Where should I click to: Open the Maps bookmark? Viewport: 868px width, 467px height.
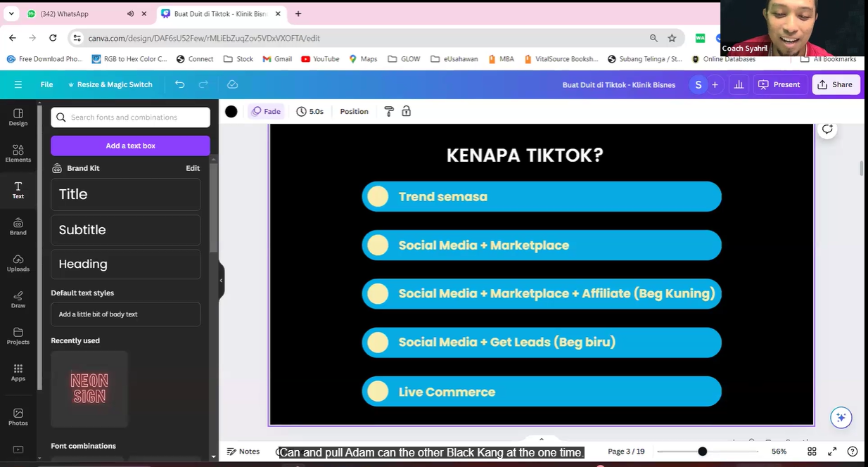click(x=363, y=59)
